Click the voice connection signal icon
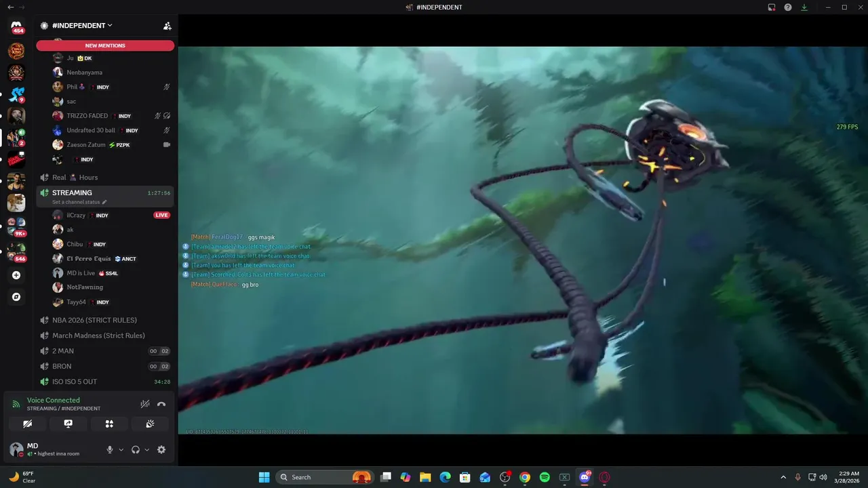Viewport: 868px width, 488px height. click(x=16, y=404)
